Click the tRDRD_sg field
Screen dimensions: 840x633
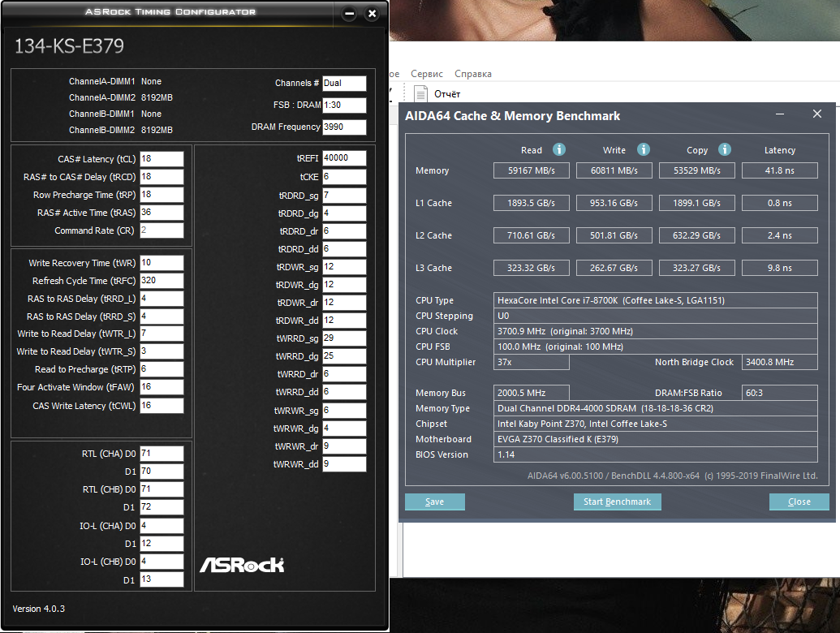[x=344, y=196]
